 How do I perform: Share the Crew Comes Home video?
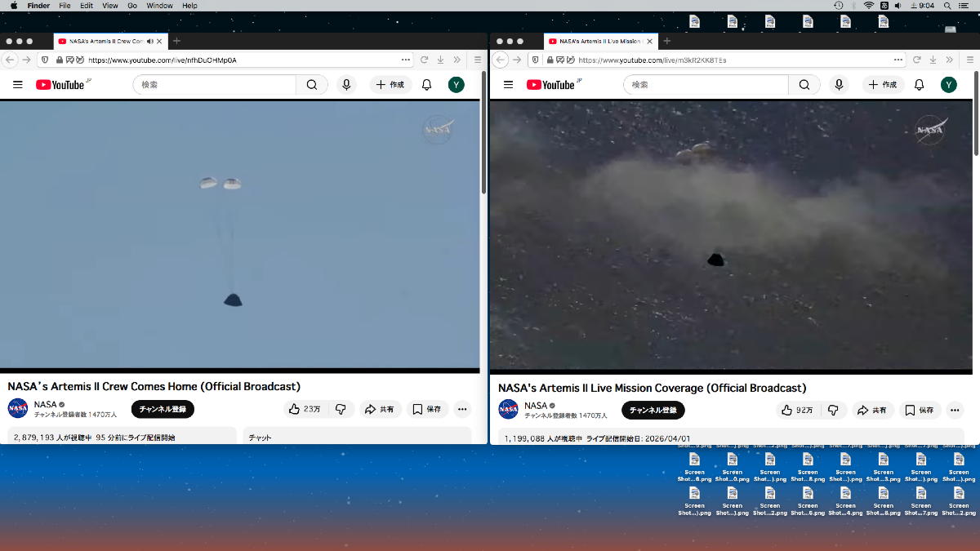click(x=379, y=409)
